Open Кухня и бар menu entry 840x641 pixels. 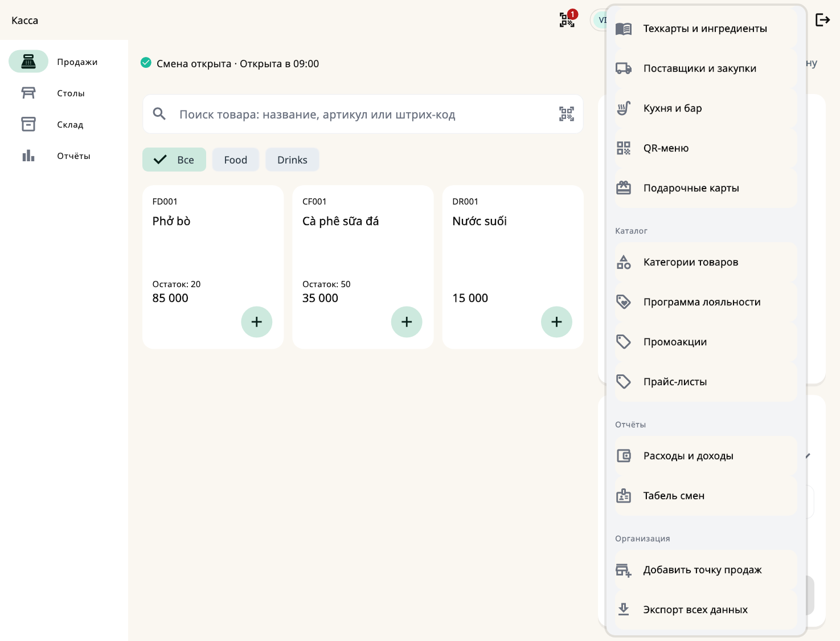tap(706, 108)
